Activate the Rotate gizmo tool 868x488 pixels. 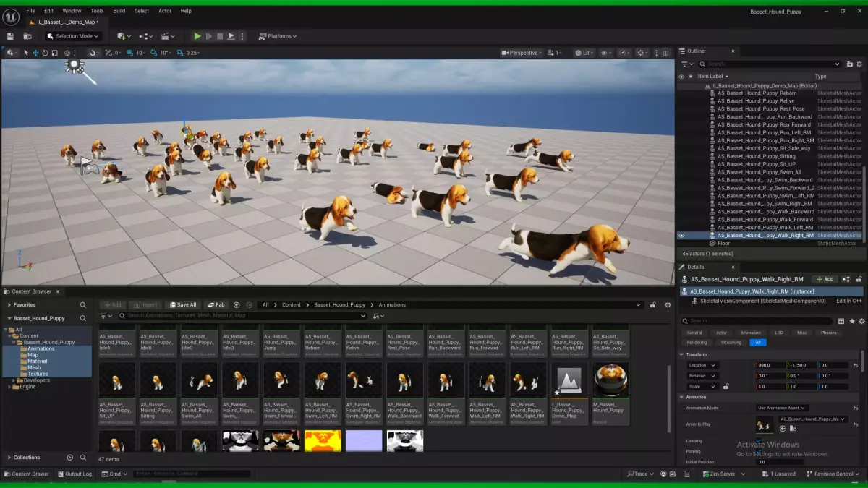tap(45, 53)
